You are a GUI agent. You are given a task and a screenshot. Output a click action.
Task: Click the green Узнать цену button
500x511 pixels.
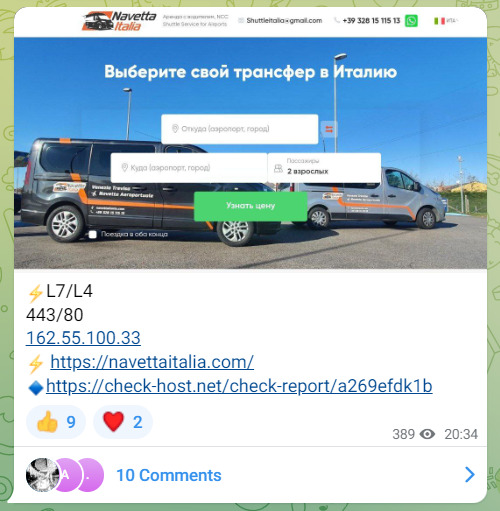(250, 206)
